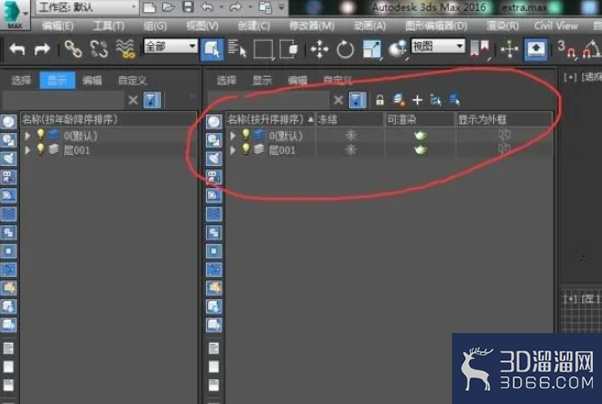Save the scene with the floppy disk icon
The image size is (602, 404).
[x=188, y=7]
